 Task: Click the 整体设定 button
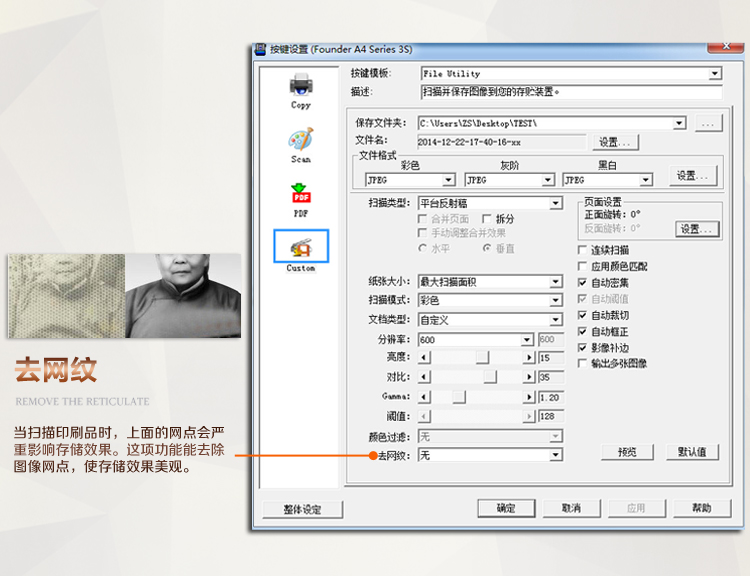302,509
